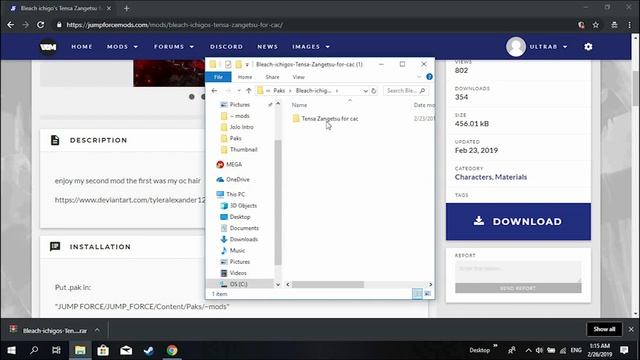Select the ~ mods folder in sidebar
The image size is (640, 360).
click(x=239, y=116)
